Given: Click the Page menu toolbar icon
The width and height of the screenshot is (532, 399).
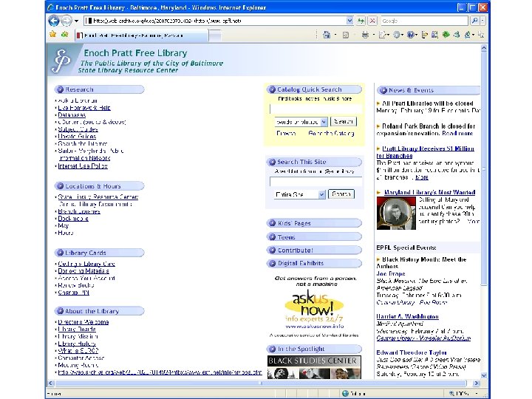Looking at the screenshot, I should (x=383, y=35).
